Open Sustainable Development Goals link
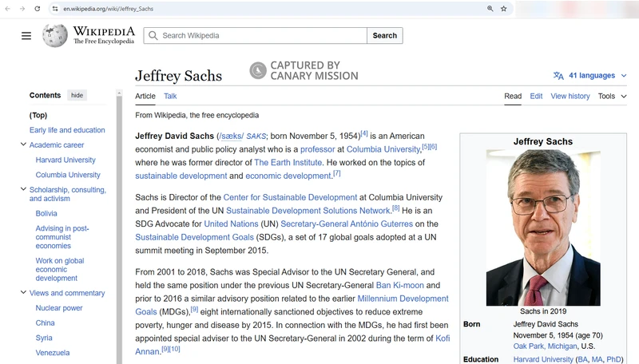Viewport: 639px width, 364px height. click(x=194, y=237)
